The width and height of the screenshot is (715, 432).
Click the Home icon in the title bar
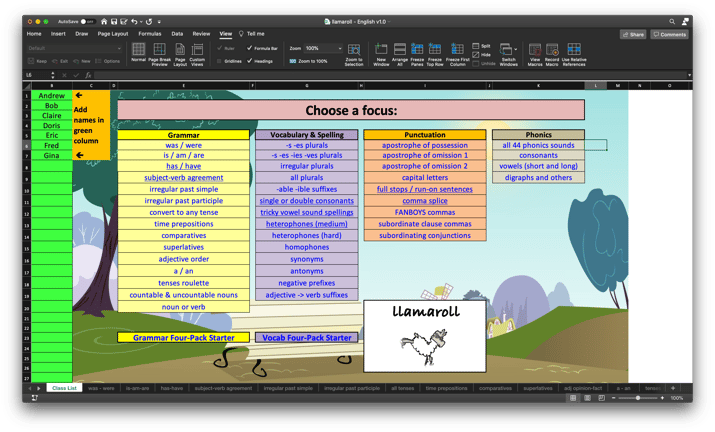click(x=104, y=21)
